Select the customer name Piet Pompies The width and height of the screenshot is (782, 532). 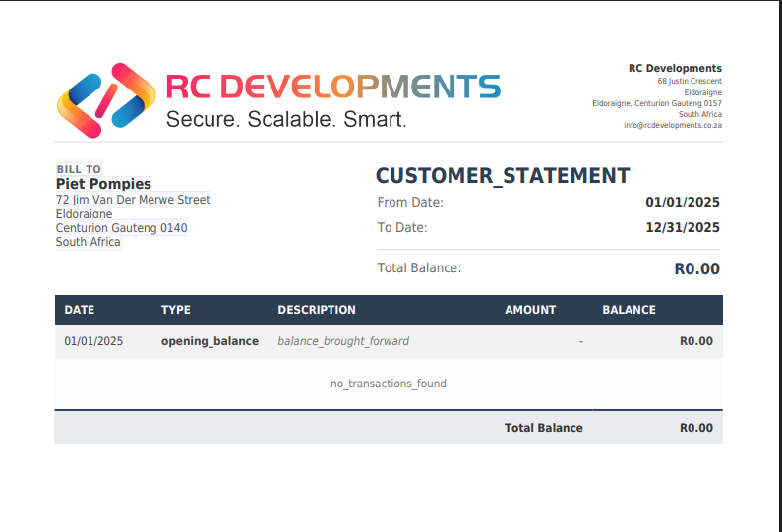tap(103, 184)
